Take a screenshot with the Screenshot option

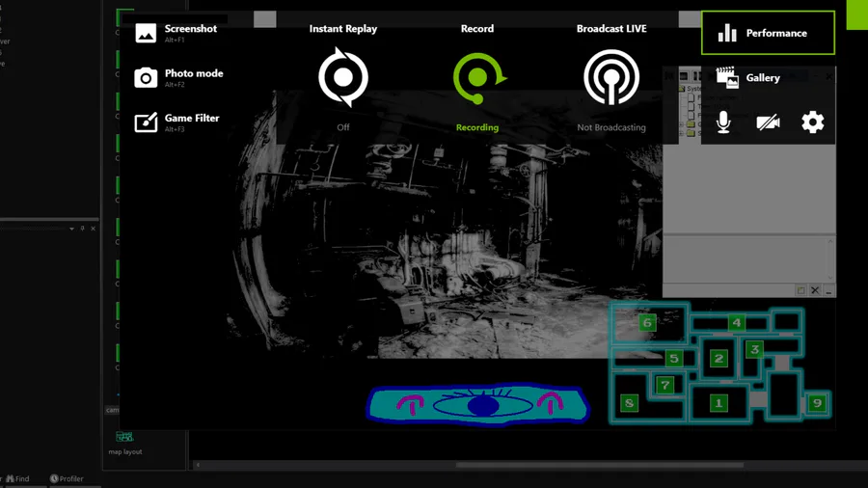pyautogui.click(x=176, y=33)
